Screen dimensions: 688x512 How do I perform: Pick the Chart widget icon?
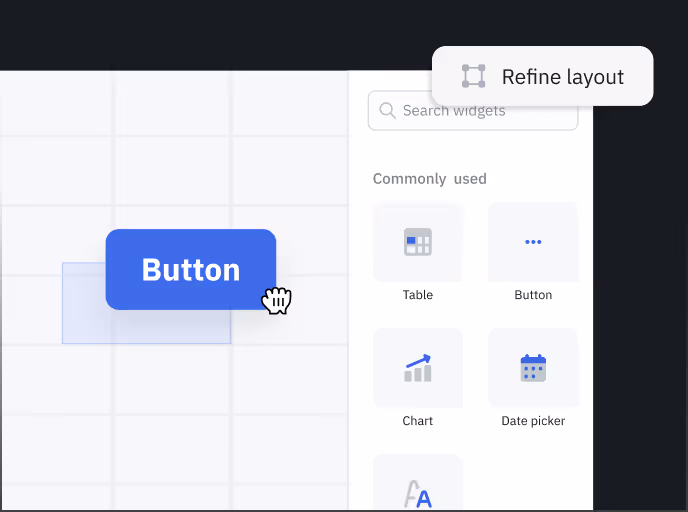417,368
